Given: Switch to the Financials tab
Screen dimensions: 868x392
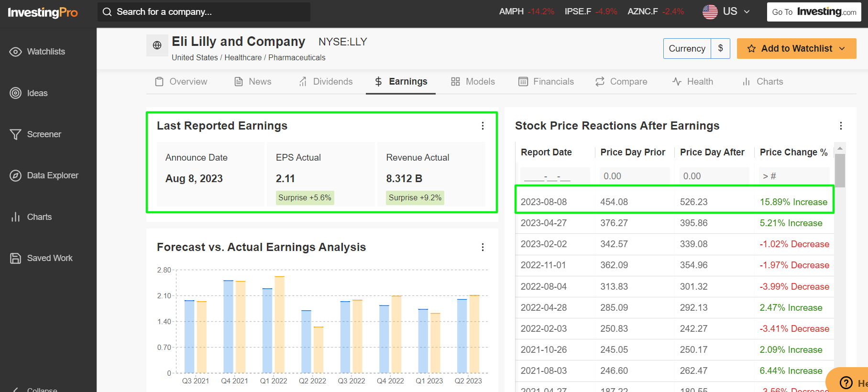Looking at the screenshot, I should (546, 82).
